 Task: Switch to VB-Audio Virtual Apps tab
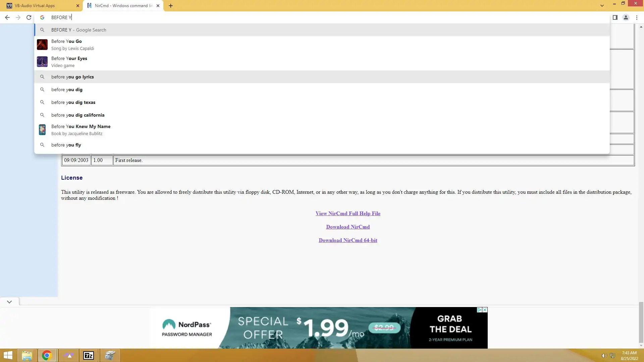40,6
